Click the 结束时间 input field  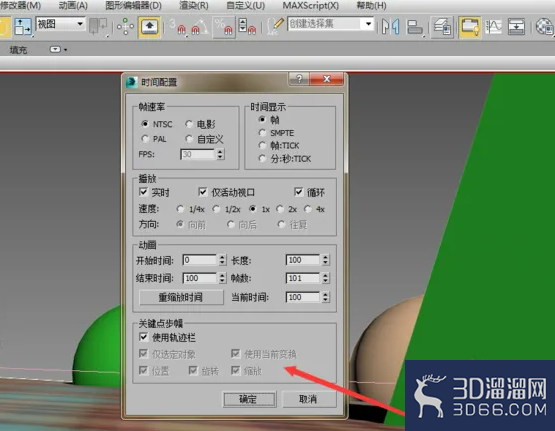point(200,278)
